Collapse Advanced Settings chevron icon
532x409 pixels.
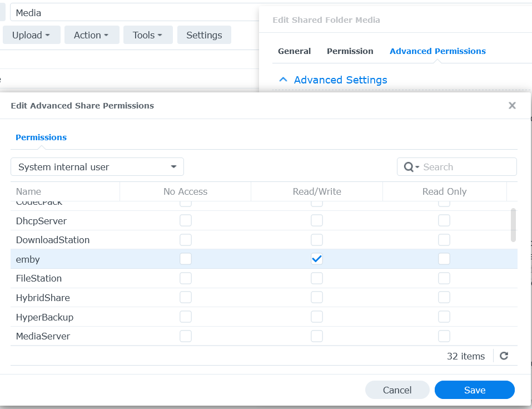283,80
